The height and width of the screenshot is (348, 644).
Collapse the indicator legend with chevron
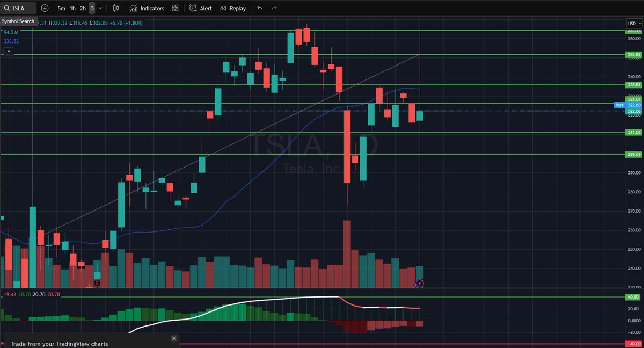9,52
